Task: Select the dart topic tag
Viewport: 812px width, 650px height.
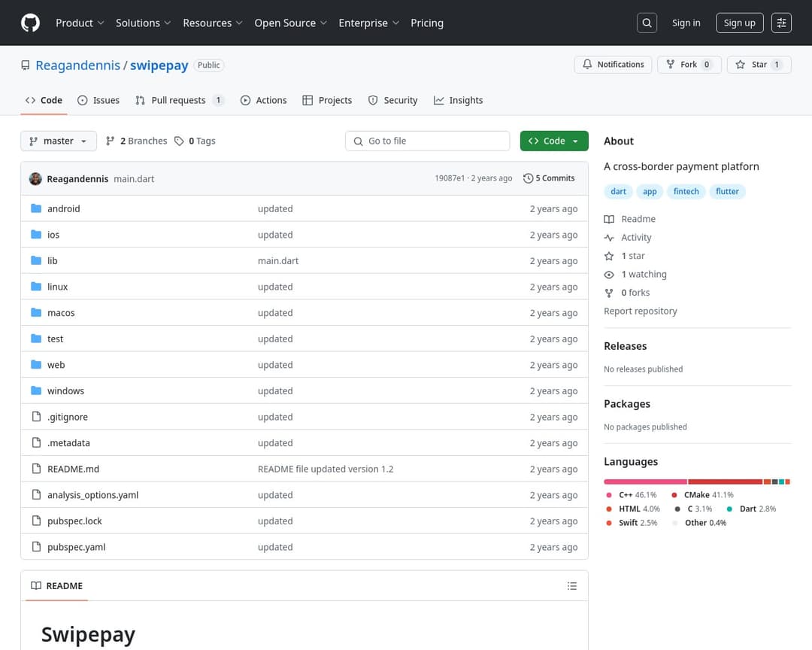Action: 618,191
